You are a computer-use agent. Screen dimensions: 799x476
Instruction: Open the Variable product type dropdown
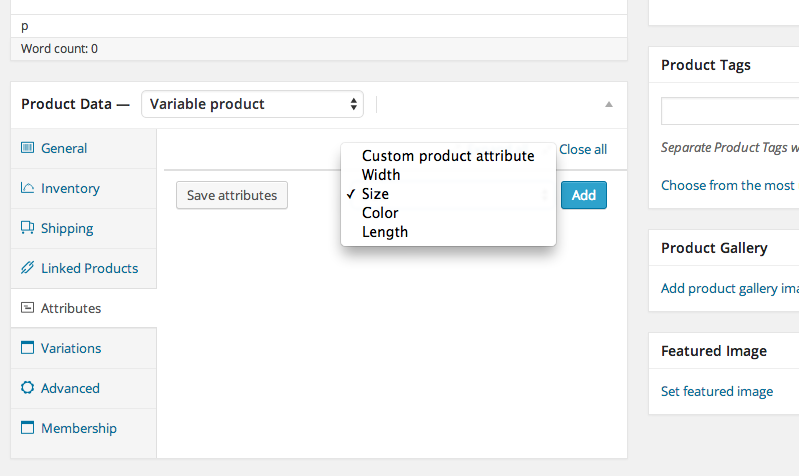click(252, 104)
